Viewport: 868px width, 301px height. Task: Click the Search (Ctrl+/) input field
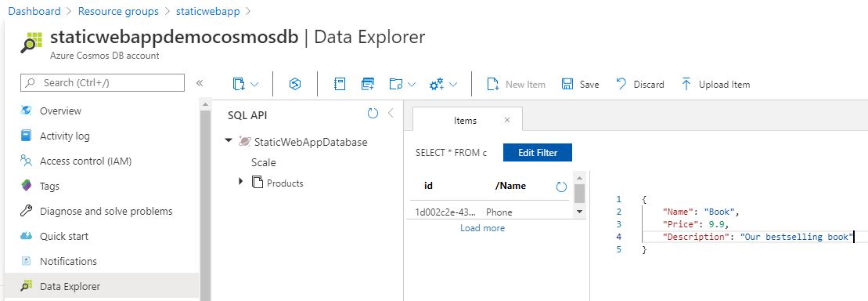pyautogui.click(x=103, y=82)
